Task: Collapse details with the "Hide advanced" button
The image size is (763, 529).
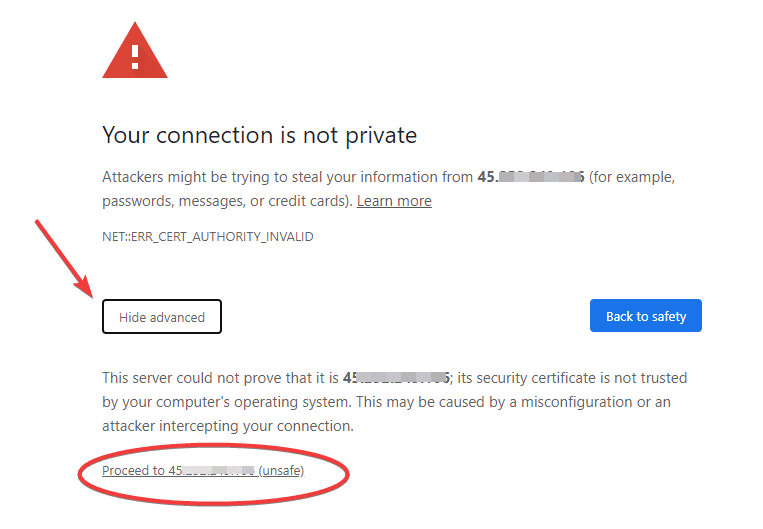Action: [162, 317]
